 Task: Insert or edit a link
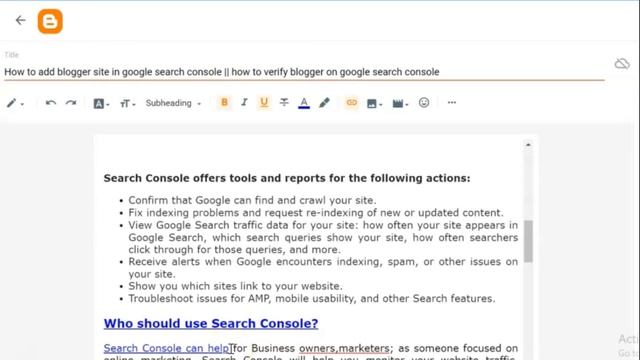[351, 102]
